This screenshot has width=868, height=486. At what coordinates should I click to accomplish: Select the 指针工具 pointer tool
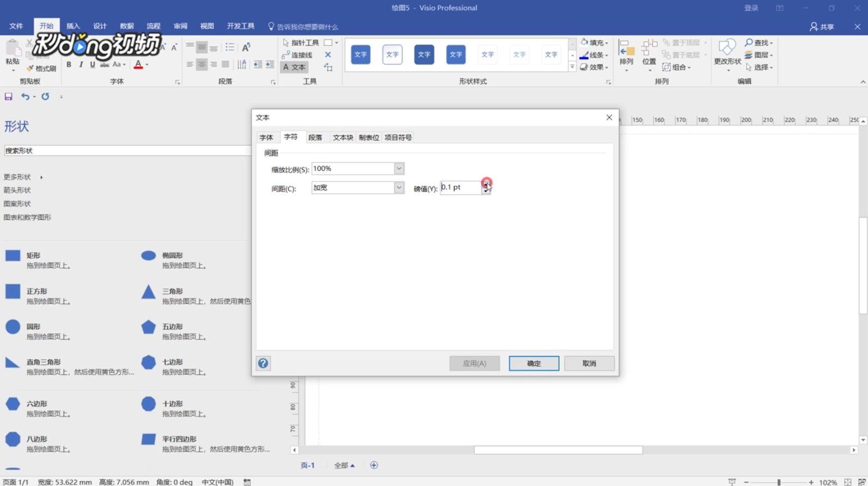coord(301,42)
